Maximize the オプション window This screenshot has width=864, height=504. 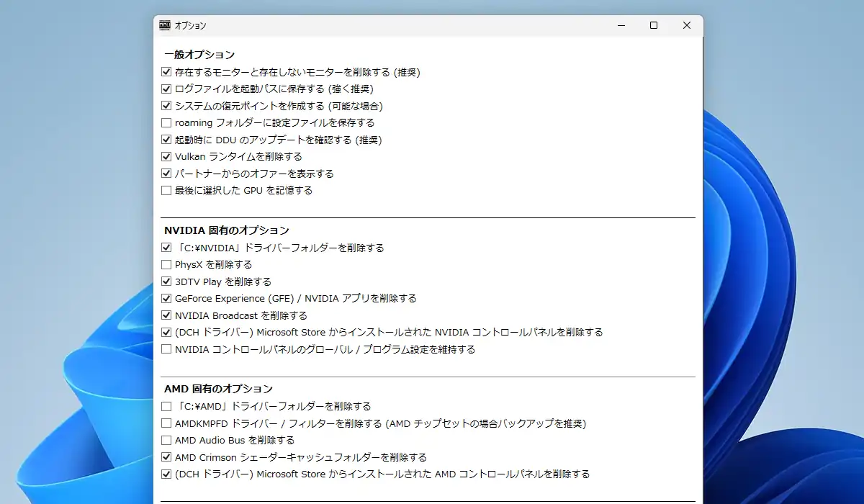654,25
